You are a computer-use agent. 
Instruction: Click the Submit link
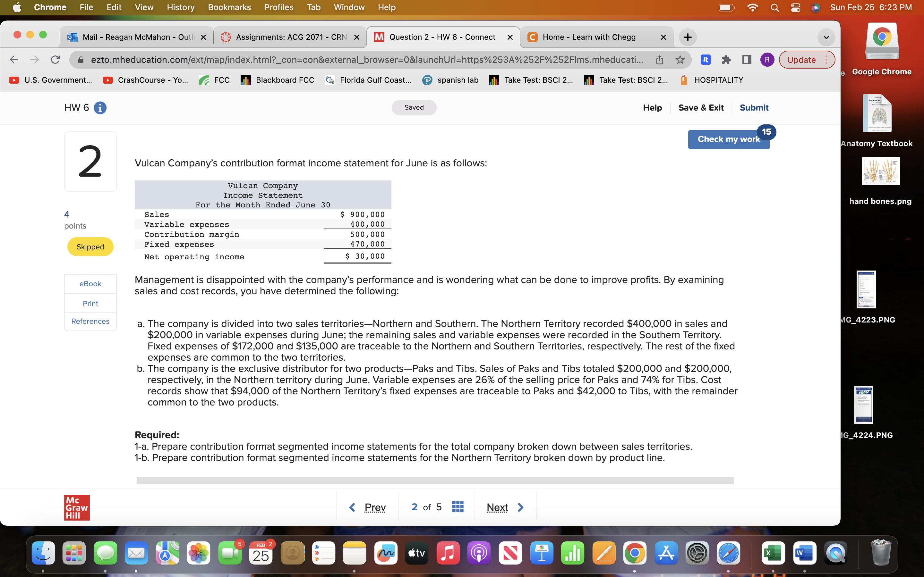[754, 108]
